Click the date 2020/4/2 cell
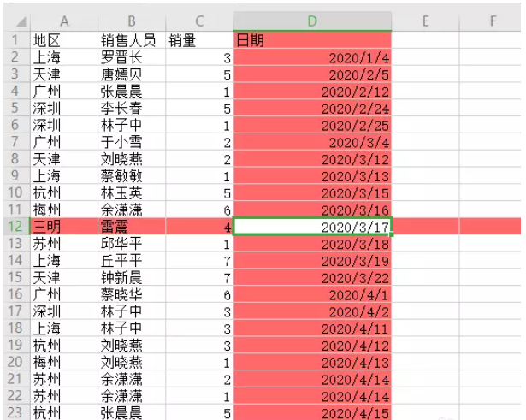 [312, 311]
